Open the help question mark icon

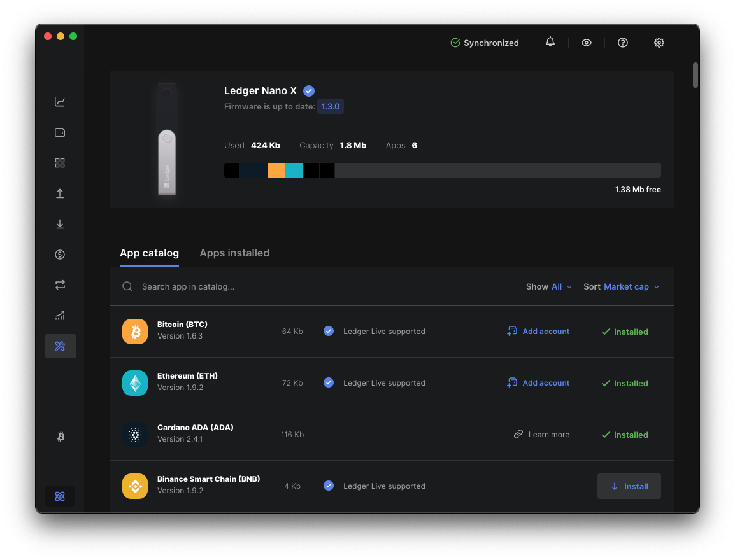pos(622,43)
